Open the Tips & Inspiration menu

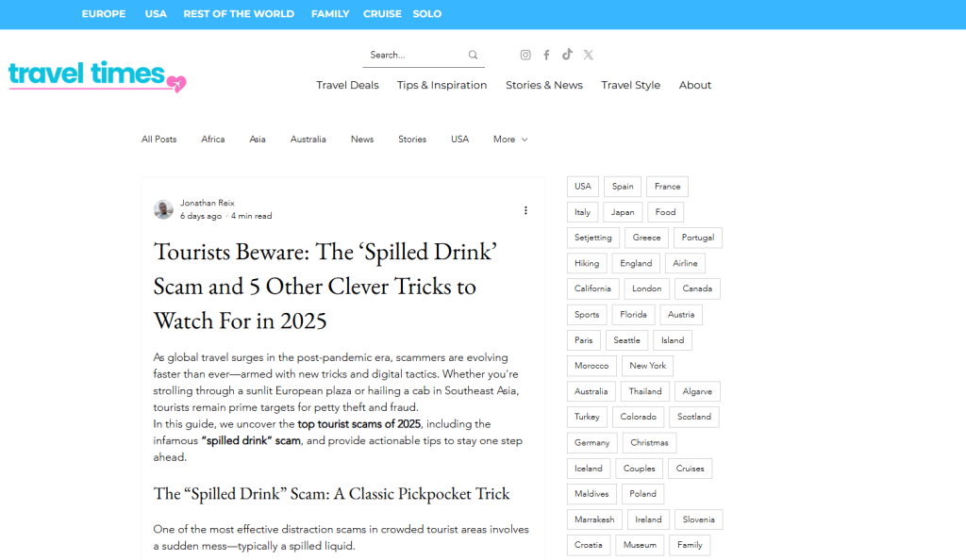(x=441, y=85)
